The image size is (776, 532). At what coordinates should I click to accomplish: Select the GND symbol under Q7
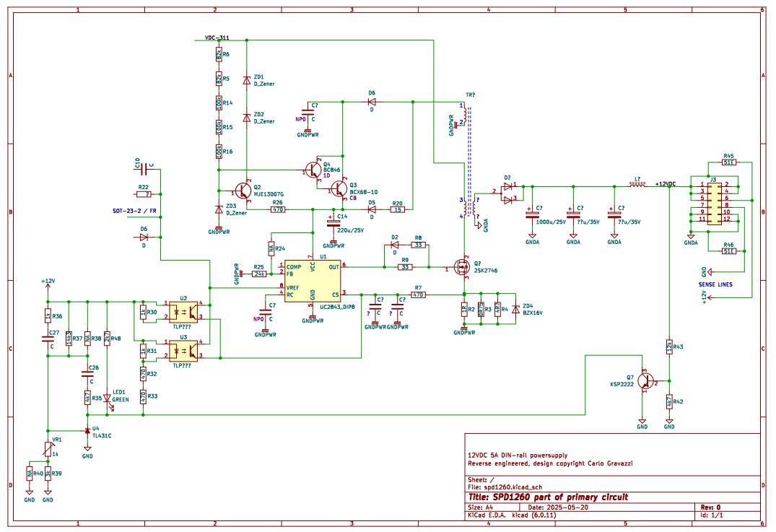pos(642,424)
